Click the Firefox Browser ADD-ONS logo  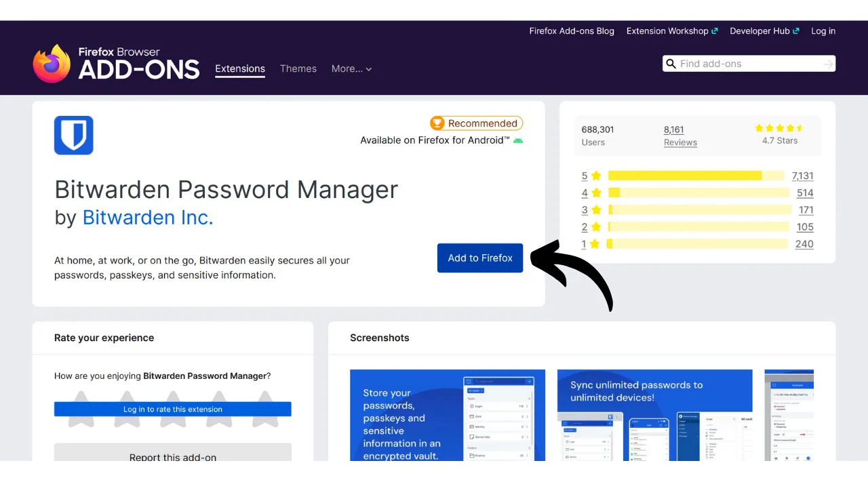(116, 62)
